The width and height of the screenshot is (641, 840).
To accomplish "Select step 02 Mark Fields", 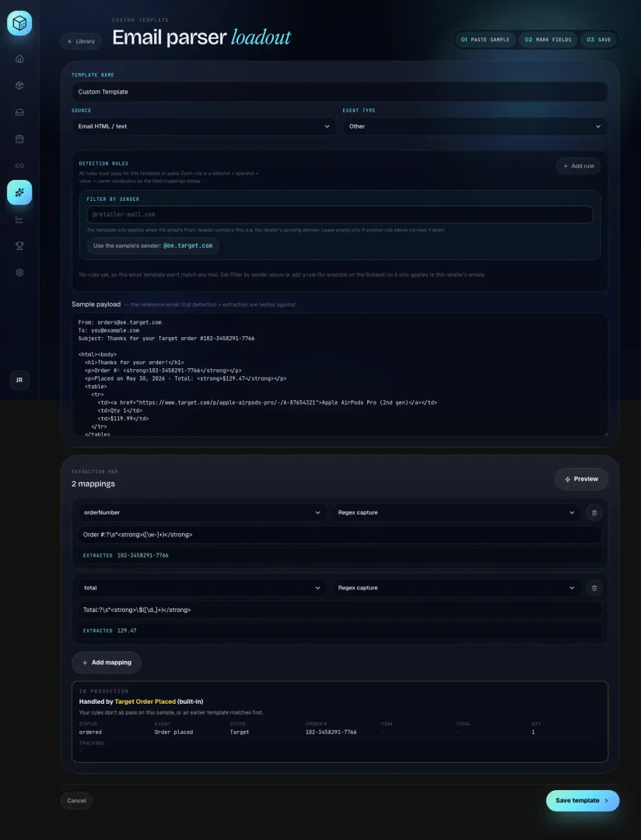I will point(548,40).
